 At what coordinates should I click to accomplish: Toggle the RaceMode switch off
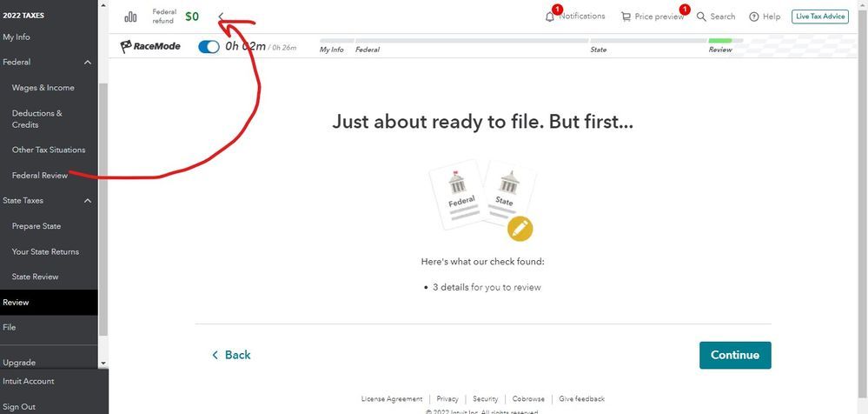coord(209,47)
